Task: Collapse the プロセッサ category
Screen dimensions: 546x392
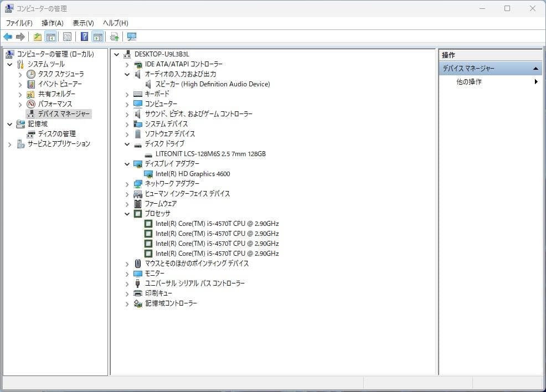Action: [x=127, y=213]
